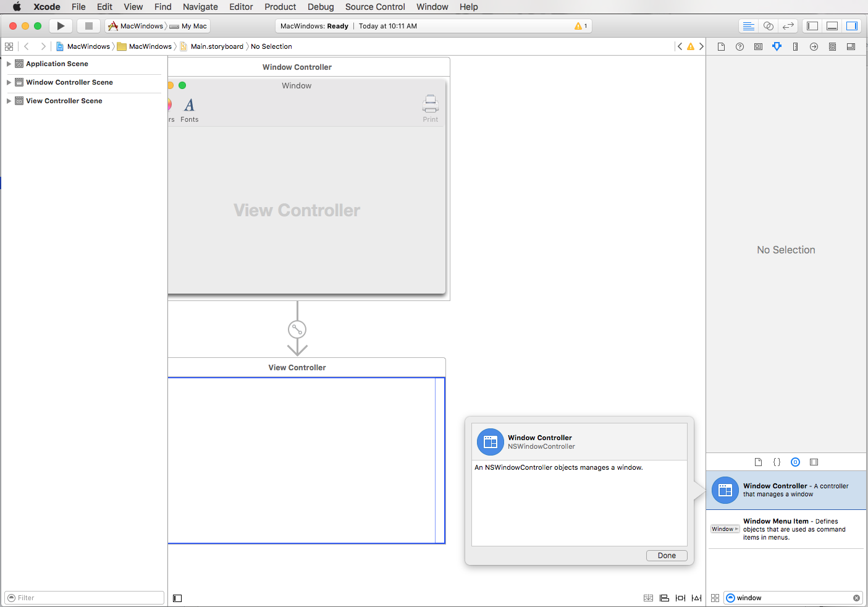Image resolution: width=868 pixels, height=607 pixels.
Task: Clear the window library search field
Action: coord(856,598)
